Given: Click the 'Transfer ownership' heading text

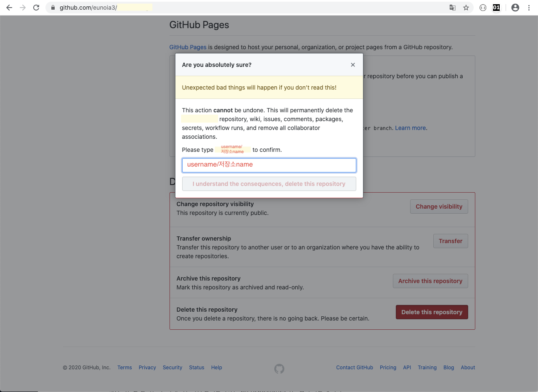Looking at the screenshot, I should 204,238.
